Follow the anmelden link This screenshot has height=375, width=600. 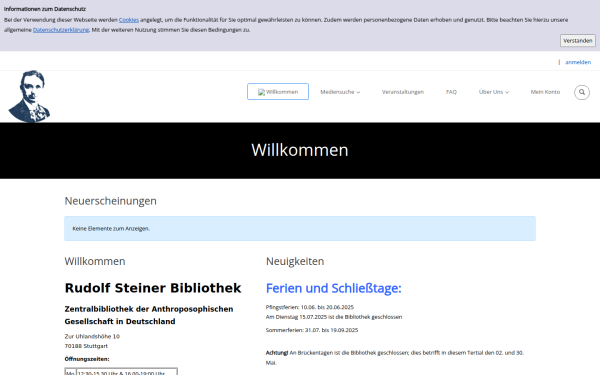tap(578, 62)
